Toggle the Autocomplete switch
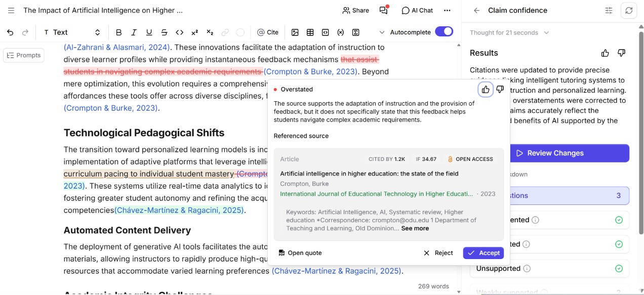This screenshot has height=295, width=644. pos(444,32)
